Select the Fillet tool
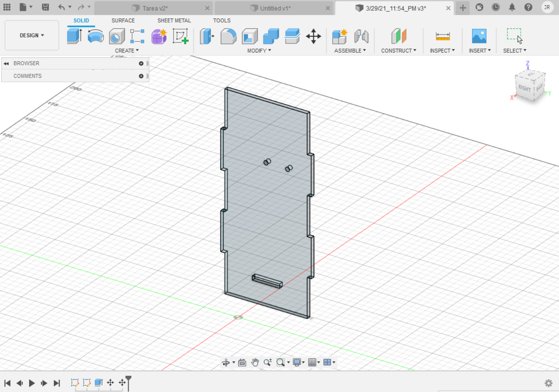The height and width of the screenshot is (392, 559). [228, 36]
